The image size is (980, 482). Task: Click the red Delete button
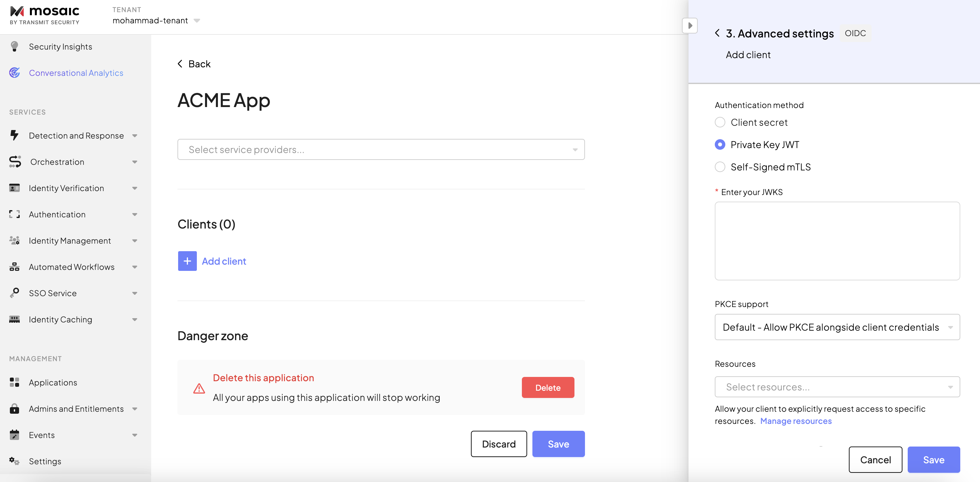548,387
